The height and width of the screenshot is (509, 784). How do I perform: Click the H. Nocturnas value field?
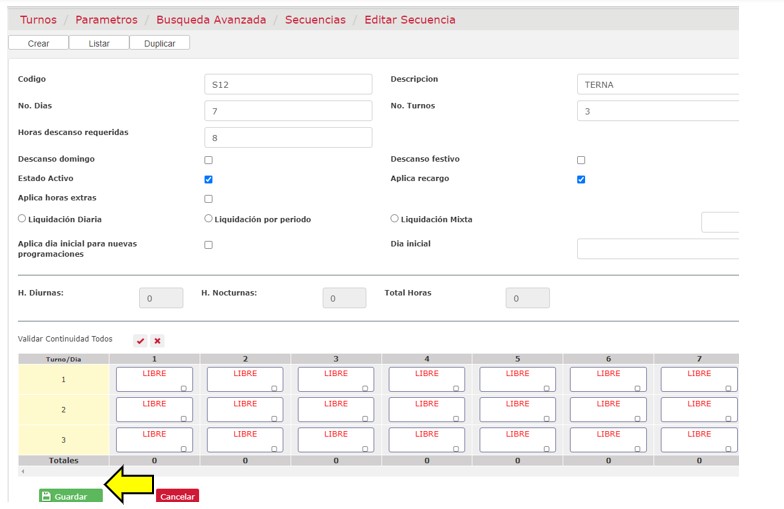(x=344, y=298)
